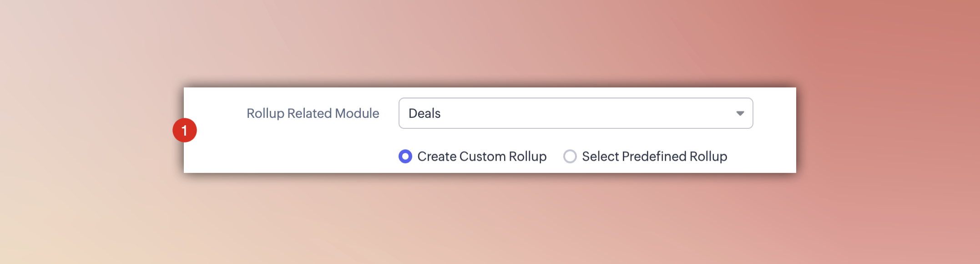The image size is (980, 264).
Task: Click the Rollup Related Module field label
Action: (313, 113)
